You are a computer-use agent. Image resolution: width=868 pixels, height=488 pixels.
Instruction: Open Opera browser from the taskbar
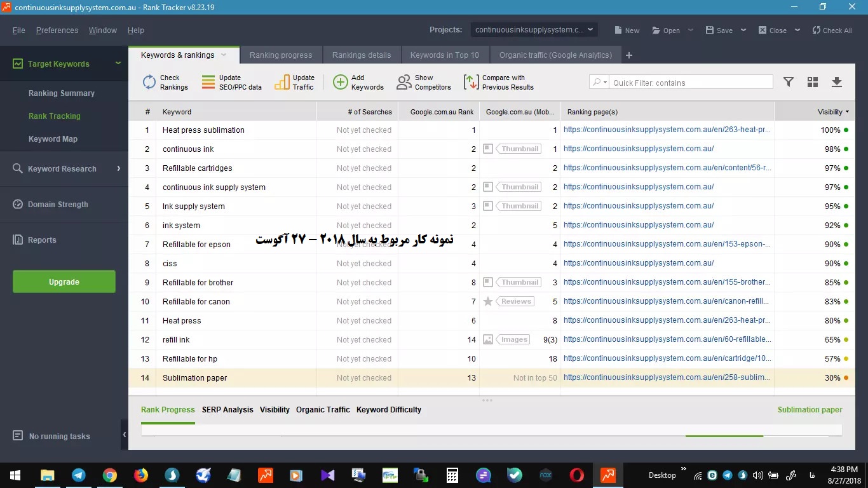(x=577, y=475)
